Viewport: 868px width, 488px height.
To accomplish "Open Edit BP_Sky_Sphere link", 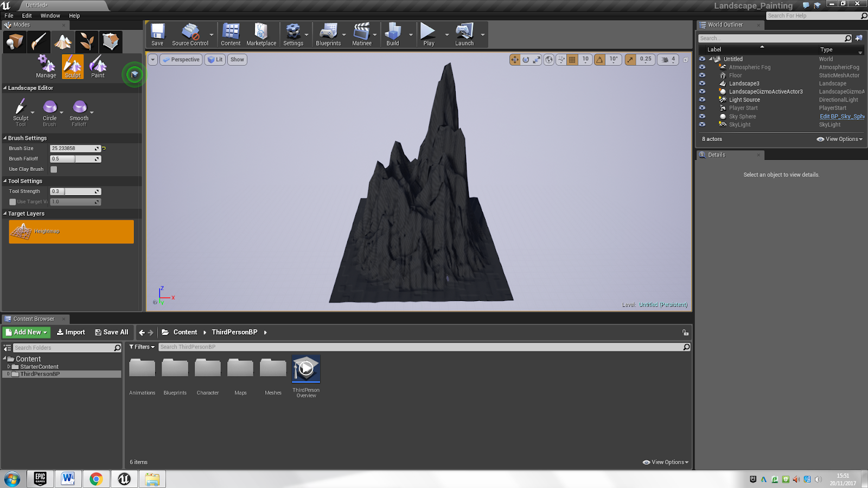I will (x=842, y=117).
